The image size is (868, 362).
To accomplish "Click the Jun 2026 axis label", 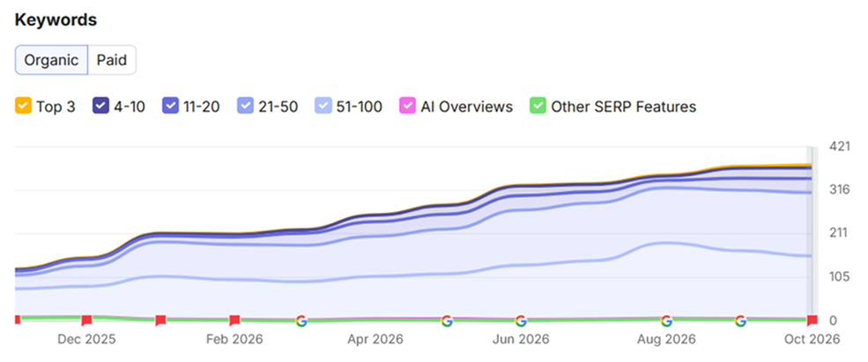I will (521, 339).
